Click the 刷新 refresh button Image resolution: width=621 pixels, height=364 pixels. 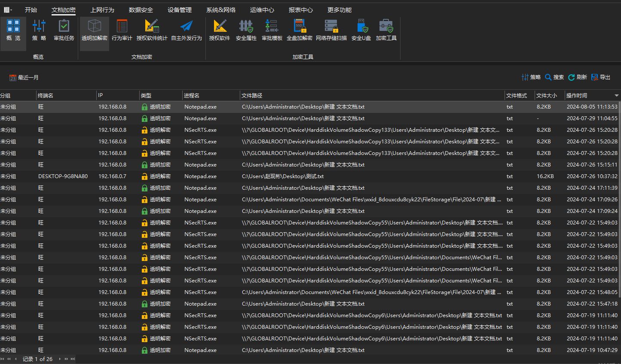click(578, 77)
